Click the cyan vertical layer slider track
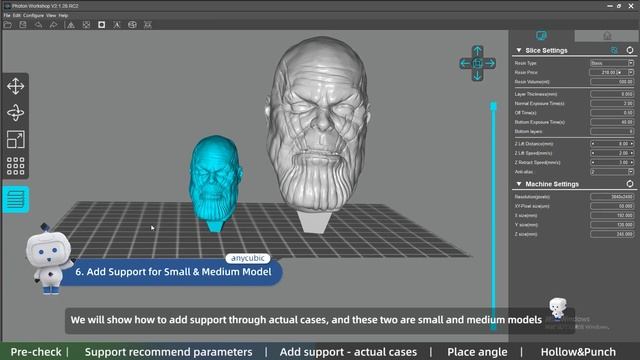Viewport: 640px width, 360px height. 493,216
